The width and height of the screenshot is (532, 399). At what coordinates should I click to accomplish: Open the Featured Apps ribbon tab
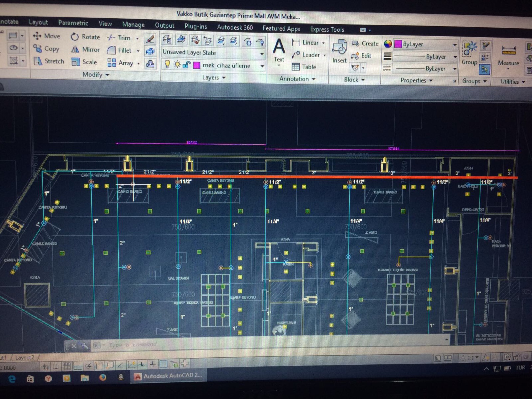click(281, 28)
